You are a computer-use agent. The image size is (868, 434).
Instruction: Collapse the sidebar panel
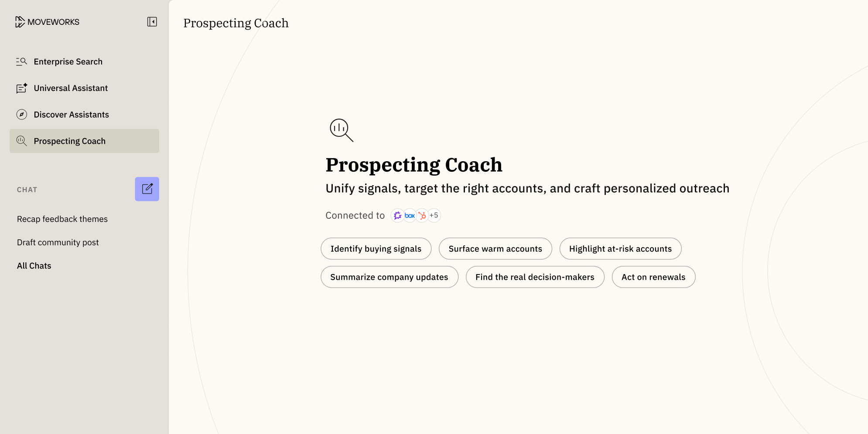[x=152, y=22]
